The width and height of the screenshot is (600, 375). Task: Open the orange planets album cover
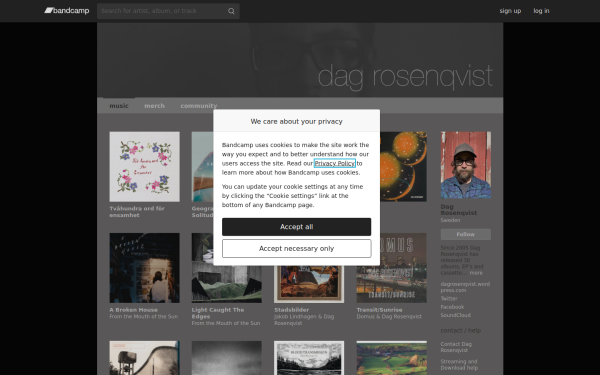(x=403, y=167)
